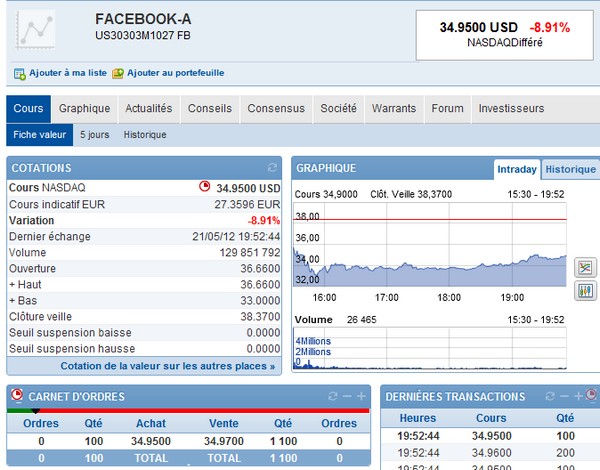Go to the Conseils tab
This screenshot has height=470, width=600.
[210, 109]
